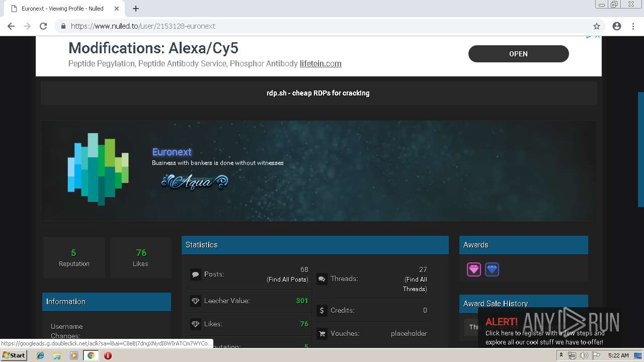Click the blue diamond award badge
Screen dimensions: 644x362
click(x=492, y=269)
